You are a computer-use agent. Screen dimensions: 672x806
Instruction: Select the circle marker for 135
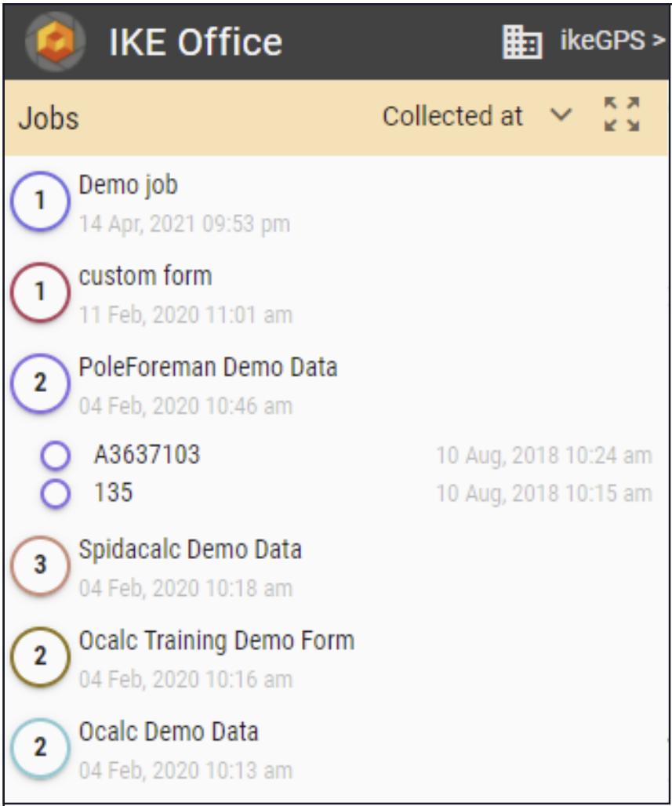click(56, 493)
